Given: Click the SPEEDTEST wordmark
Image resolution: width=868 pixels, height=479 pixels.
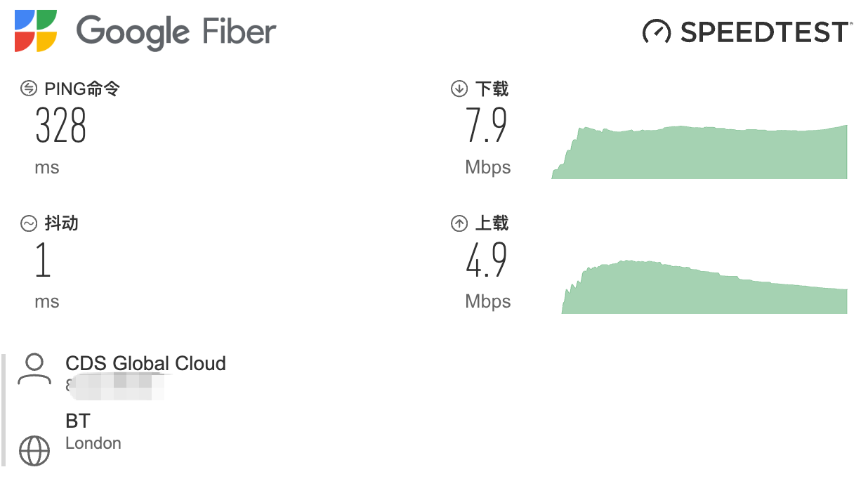Looking at the screenshot, I should point(765,32).
